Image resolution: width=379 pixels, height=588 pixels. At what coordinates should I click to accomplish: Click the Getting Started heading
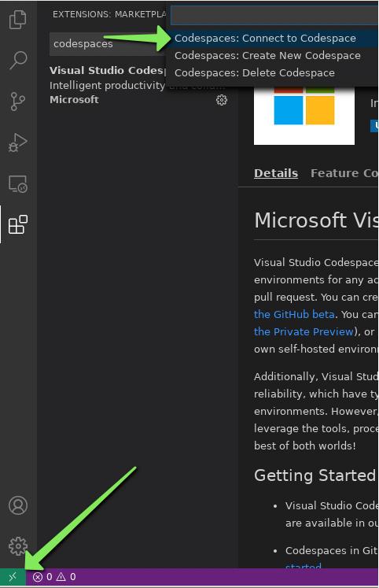[315, 475]
